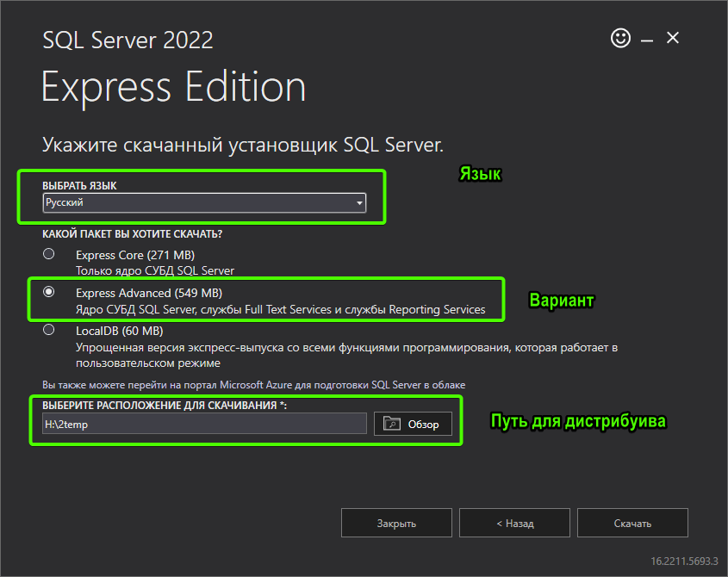The height and width of the screenshot is (577, 728).
Task: Click the language dropdown arrow
Action: tap(359, 203)
